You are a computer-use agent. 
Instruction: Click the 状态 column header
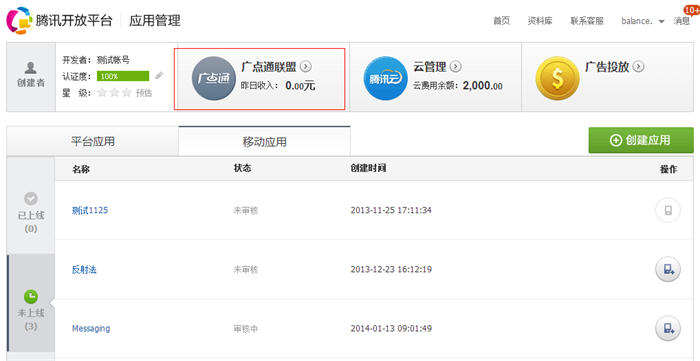(242, 169)
